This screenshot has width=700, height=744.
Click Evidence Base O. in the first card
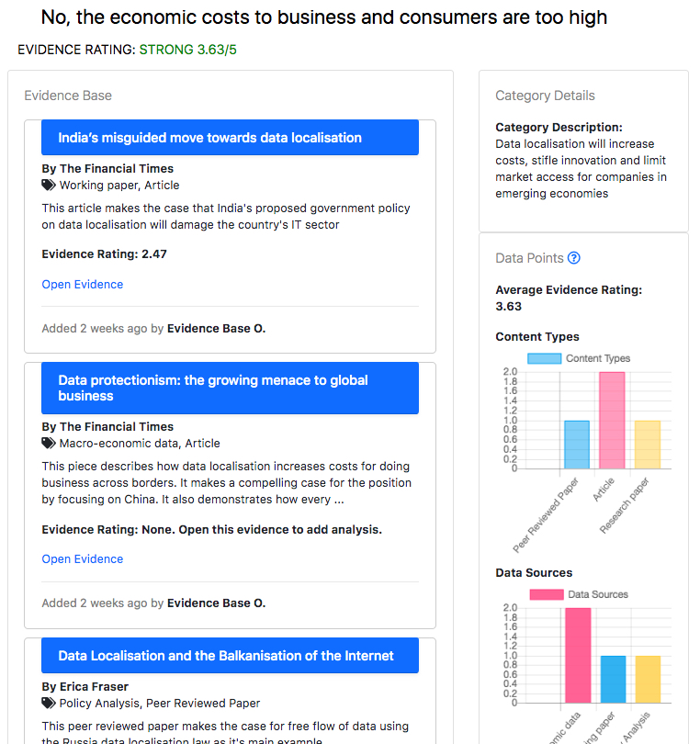tap(216, 328)
